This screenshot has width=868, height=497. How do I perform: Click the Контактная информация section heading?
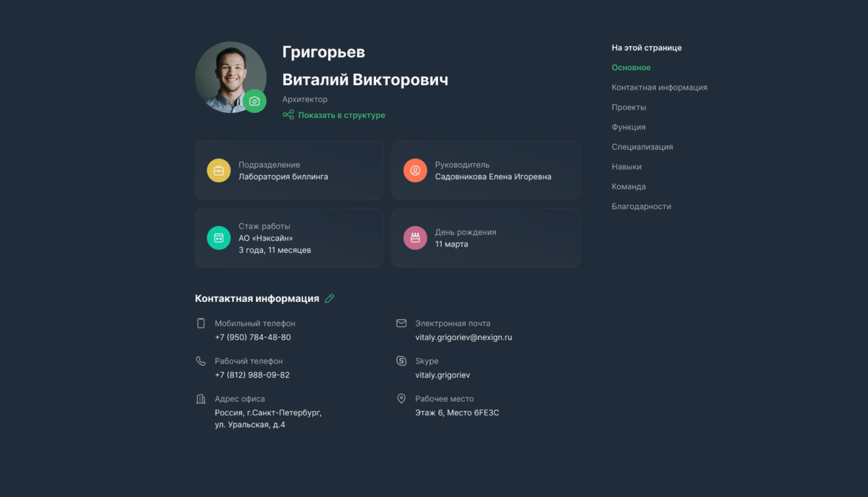point(257,298)
